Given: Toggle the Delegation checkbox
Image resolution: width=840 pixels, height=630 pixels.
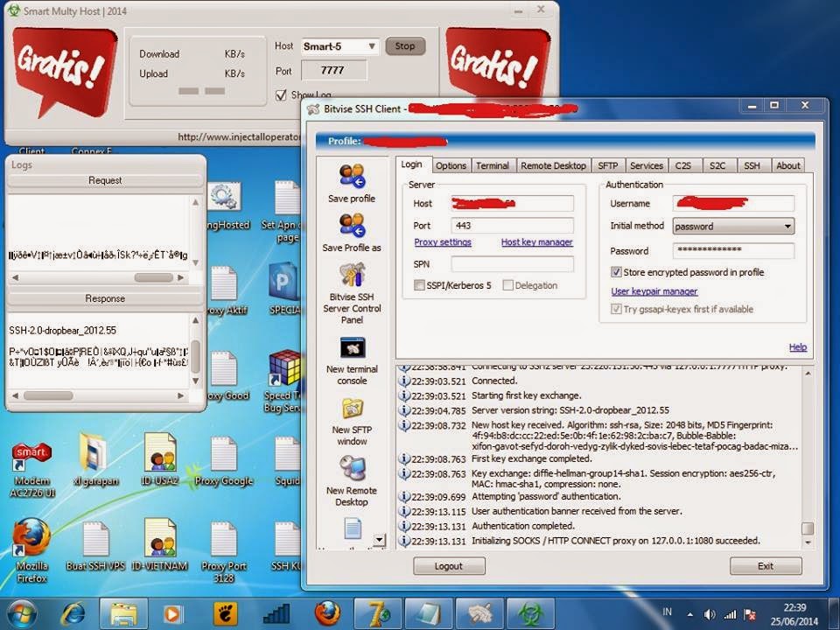Looking at the screenshot, I should click(507, 285).
